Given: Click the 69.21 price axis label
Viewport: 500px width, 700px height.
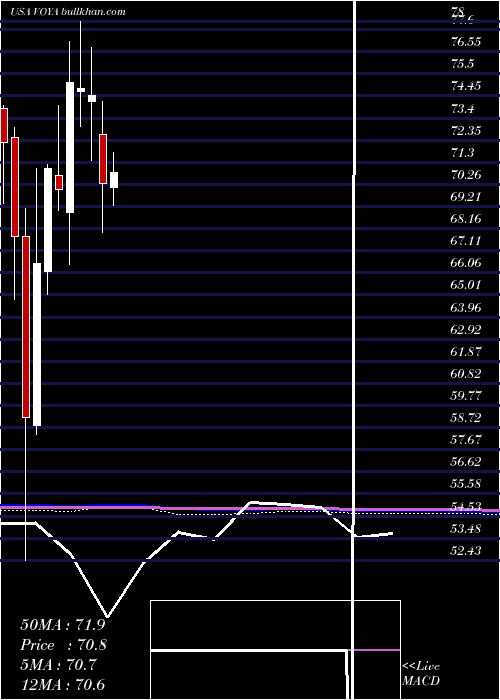Looking at the screenshot, I should [x=467, y=197].
